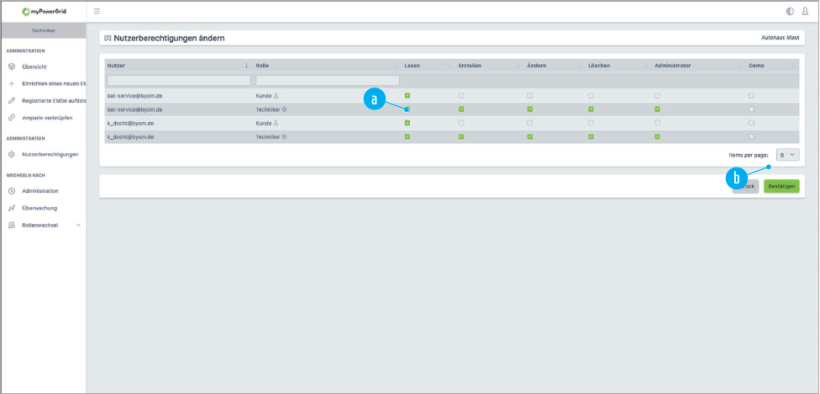Click the Nutzerberechtigungen gear icon
Image resolution: width=820 pixels, height=394 pixels.
[x=12, y=154]
